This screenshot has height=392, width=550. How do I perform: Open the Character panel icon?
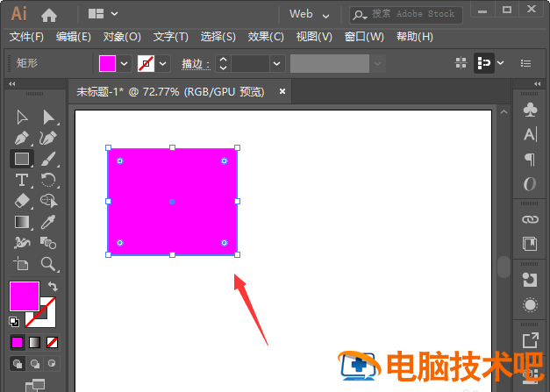pos(530,135)
